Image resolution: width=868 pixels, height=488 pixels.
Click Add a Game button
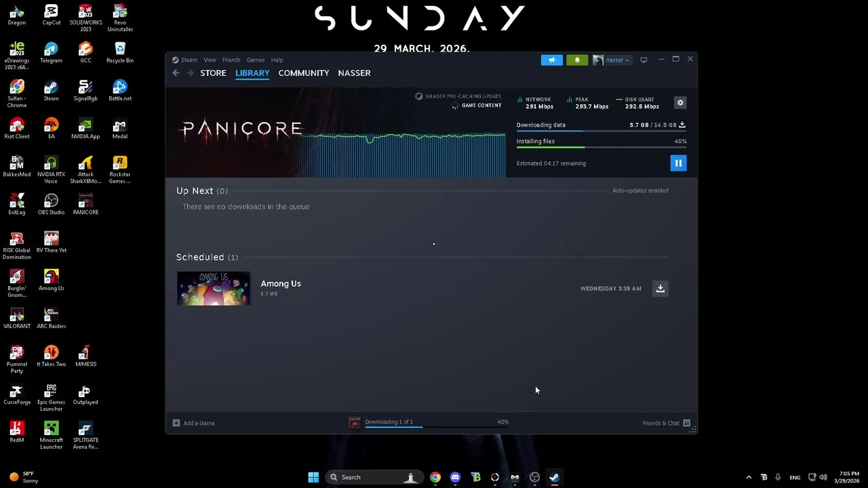pyautogui.click(x=194, y=423)
